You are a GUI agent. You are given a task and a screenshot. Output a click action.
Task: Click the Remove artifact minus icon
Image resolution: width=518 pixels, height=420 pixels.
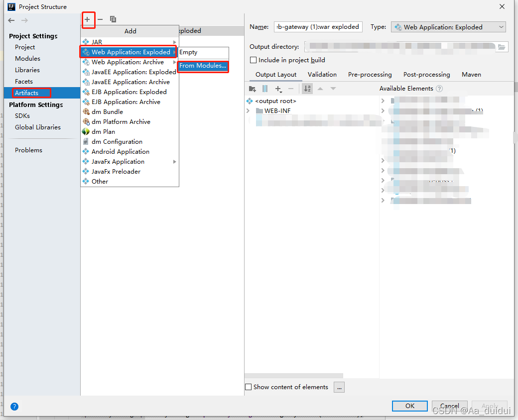coord(100,19)
